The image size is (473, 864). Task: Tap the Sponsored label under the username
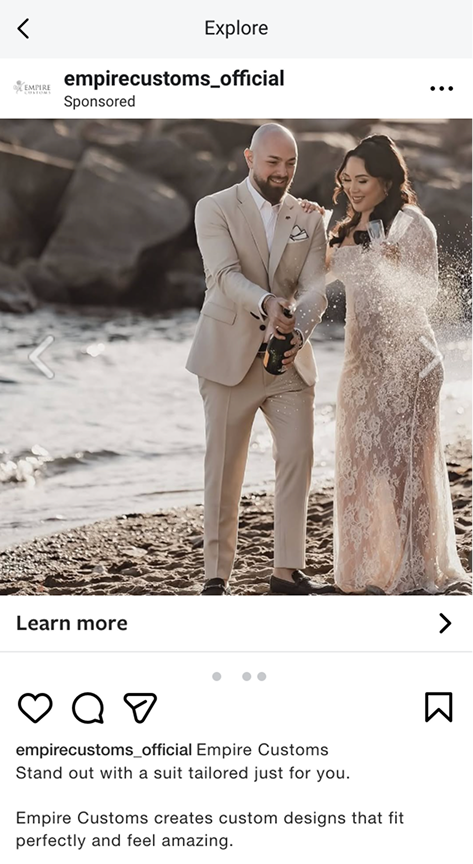coord(99,102)
